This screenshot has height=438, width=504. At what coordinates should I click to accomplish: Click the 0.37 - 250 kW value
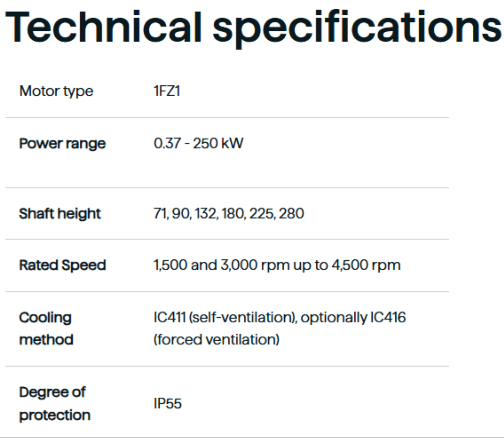tap(198, 143)
